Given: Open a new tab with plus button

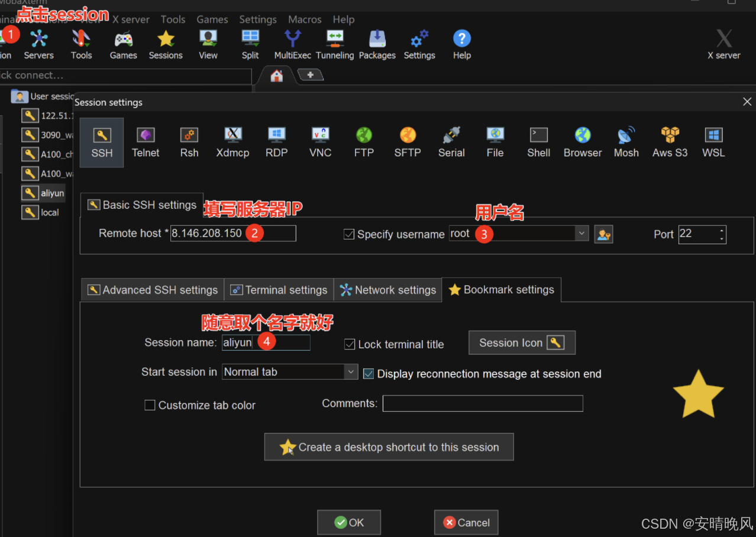Looking at the screenshot, I should click(310, 75).
